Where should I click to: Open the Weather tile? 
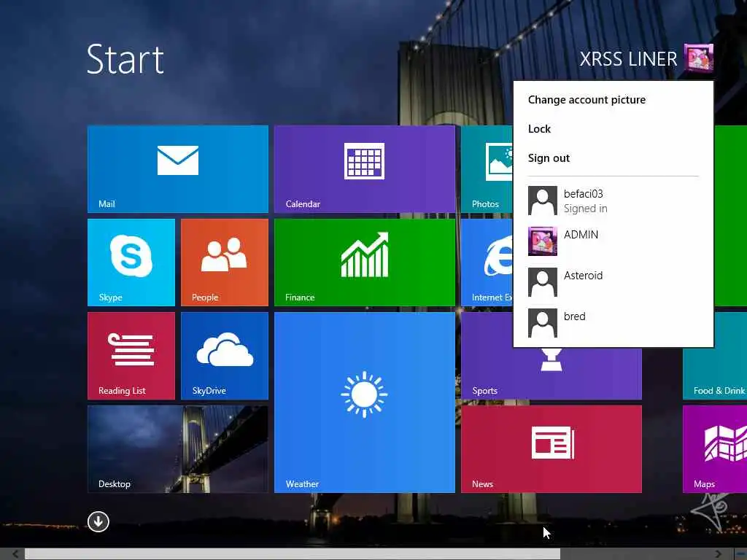click(x=365, y=402)
